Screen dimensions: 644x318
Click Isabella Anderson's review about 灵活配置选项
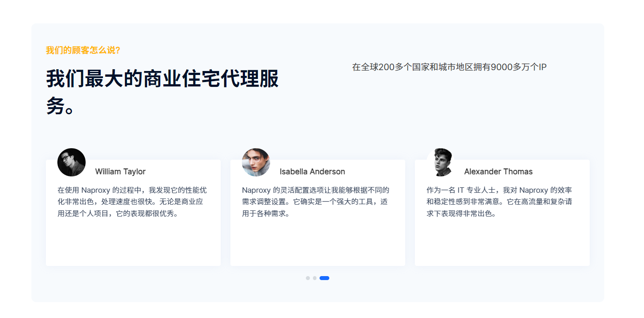[x=316, y=202]
